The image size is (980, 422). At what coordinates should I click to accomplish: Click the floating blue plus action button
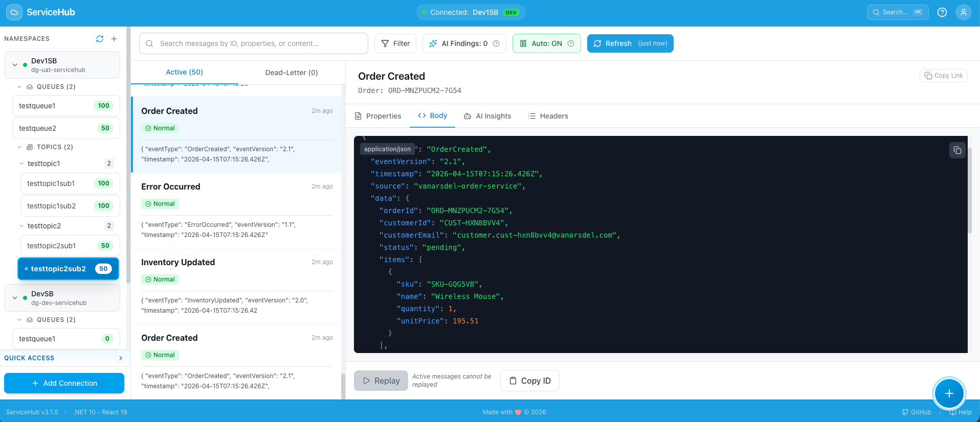pyautogui.click(x=949, y=393)
